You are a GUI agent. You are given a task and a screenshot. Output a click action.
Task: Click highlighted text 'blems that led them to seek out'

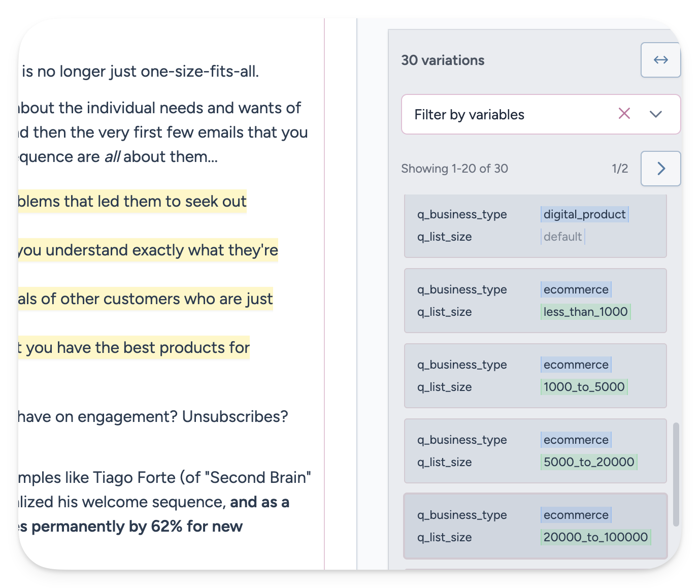pyautogui.click(x=132, y=202)
